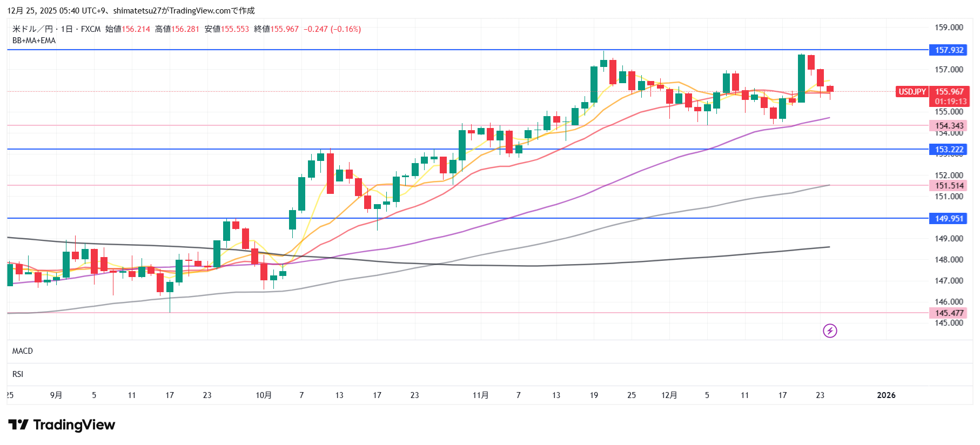Click the pink 151.514 price label
This screenshot has height=445, width=980.
pos(949,186)
